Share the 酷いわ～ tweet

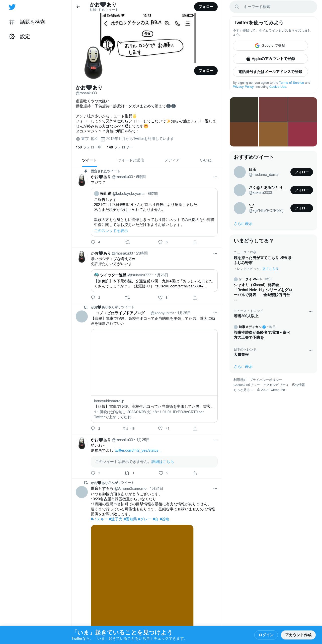point(195,473)
